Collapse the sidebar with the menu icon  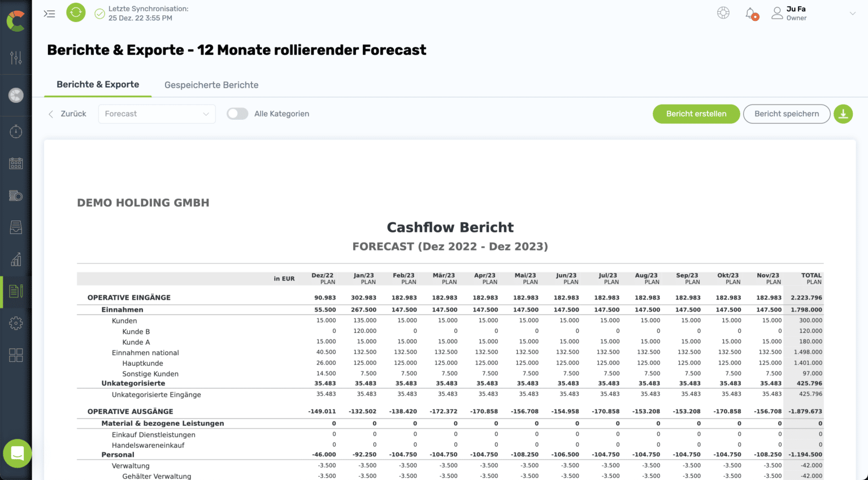point(49,14)
